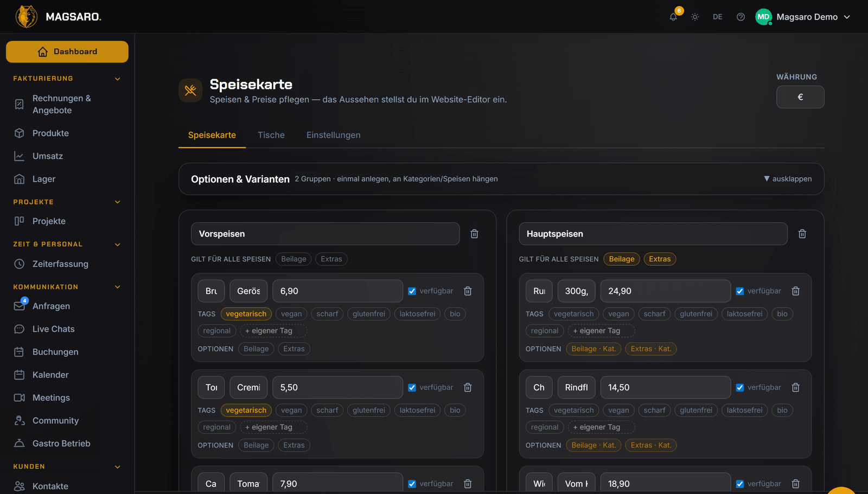Open the Währung currency selector
868x494 pixels.
(x=800, y=97)
